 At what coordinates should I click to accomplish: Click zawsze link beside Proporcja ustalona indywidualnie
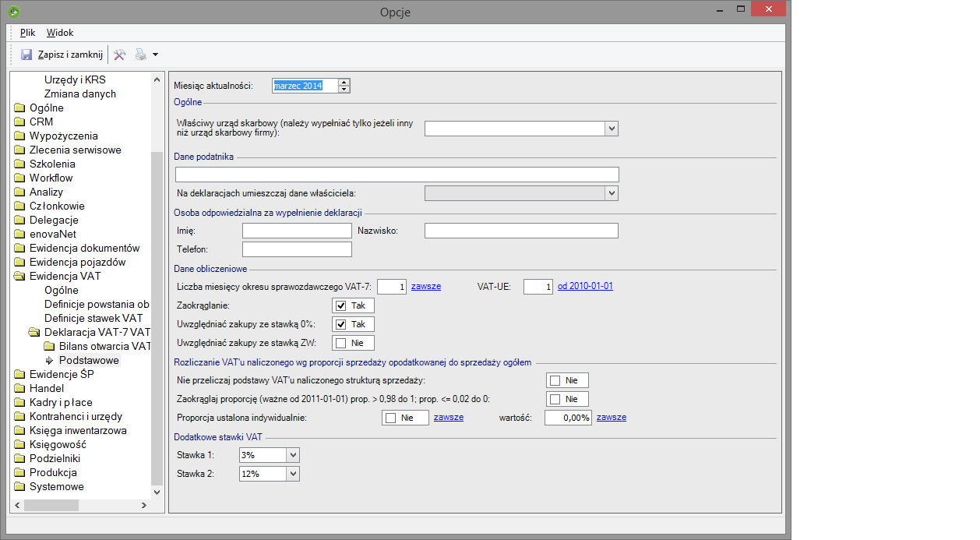point(449,418)
